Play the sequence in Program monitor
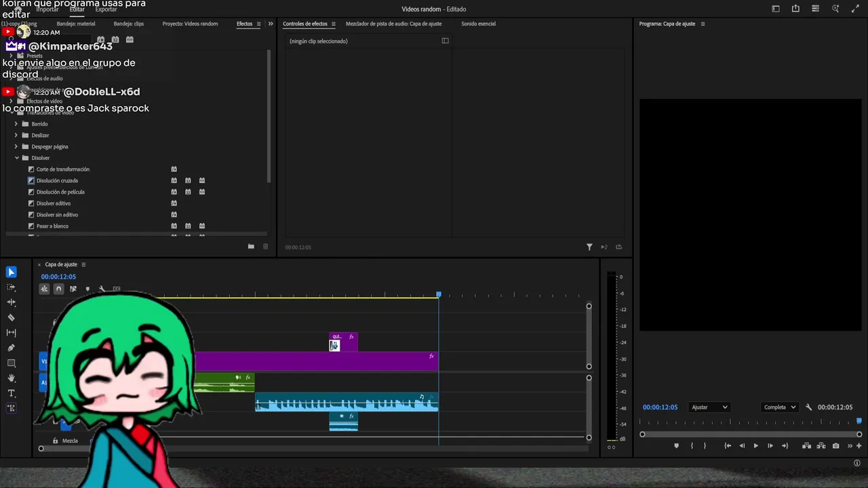This screenshot has width=868, height=488. click(x=755, y=446)
